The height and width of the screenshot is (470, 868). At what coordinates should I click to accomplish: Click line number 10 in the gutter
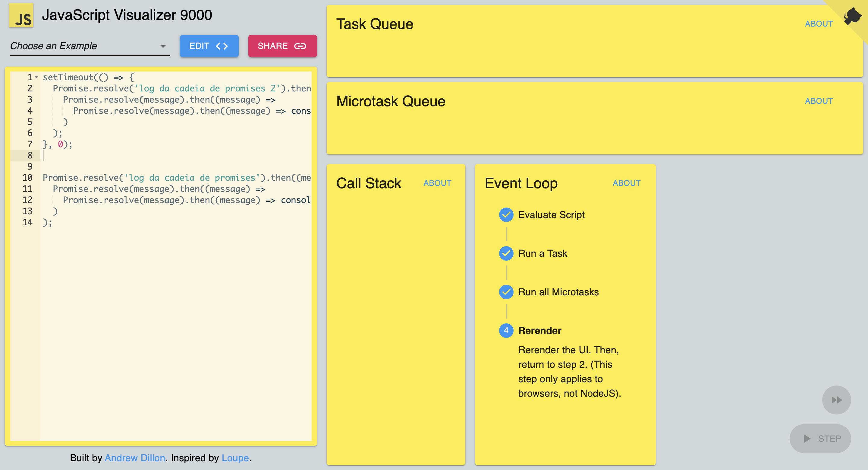pyautogui.click(x=27, y=178)
